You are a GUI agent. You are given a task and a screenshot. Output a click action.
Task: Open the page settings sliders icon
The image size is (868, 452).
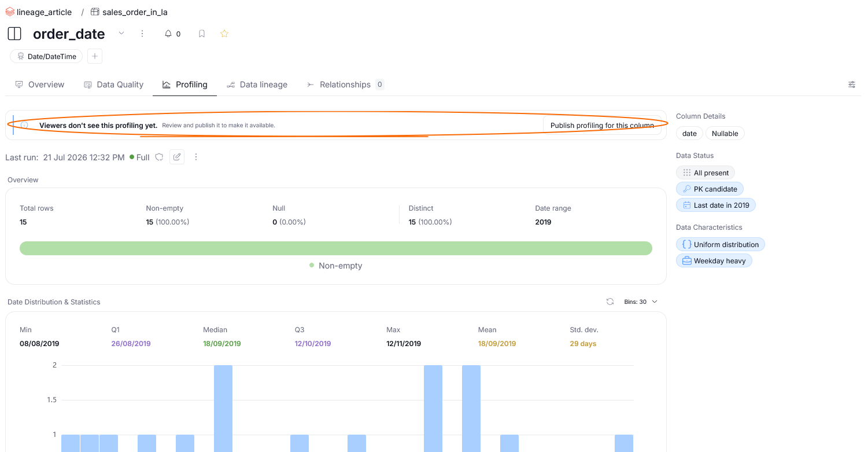(852, 84)
